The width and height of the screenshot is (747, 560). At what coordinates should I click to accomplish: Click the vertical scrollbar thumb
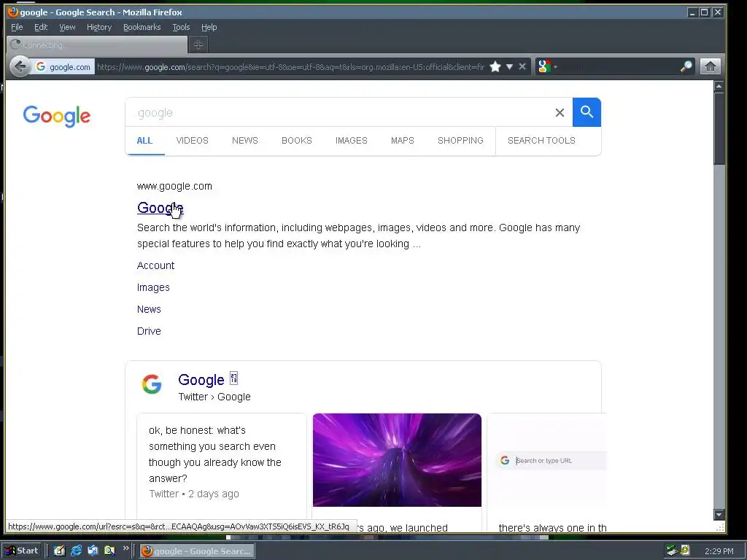pos(719,128)
